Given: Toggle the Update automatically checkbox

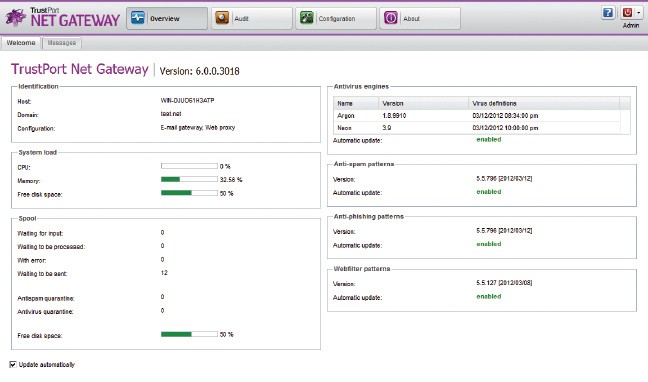Looking at the screenshot, I should (13, 364).
